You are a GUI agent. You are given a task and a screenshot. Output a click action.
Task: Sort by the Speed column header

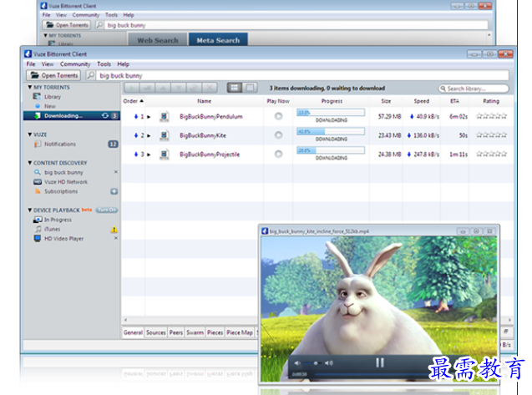coord(422,101)
